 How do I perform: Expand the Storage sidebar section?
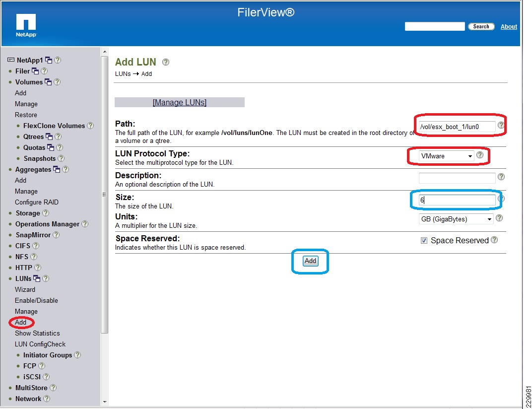click(28, 213)
